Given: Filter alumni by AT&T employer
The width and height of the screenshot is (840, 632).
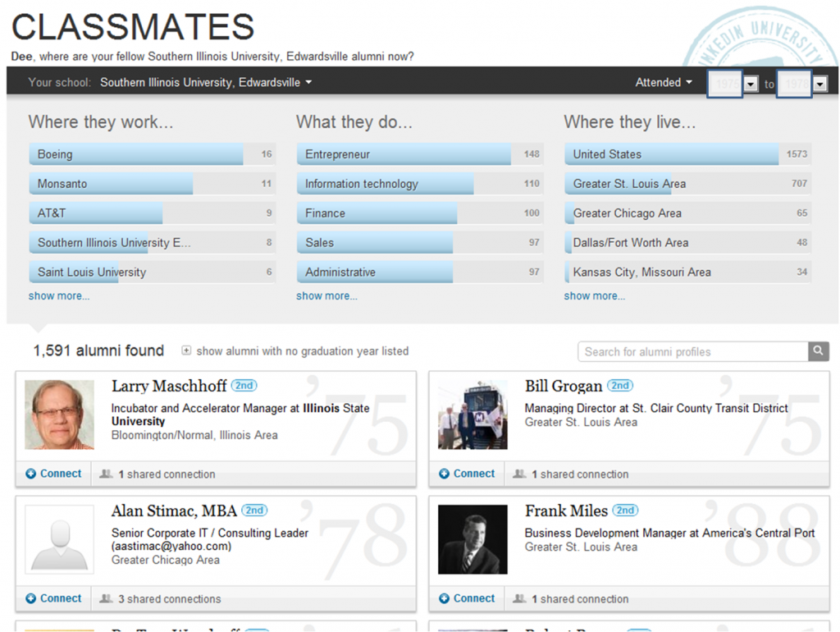Looking at the screenshot, I should (152, 213).
